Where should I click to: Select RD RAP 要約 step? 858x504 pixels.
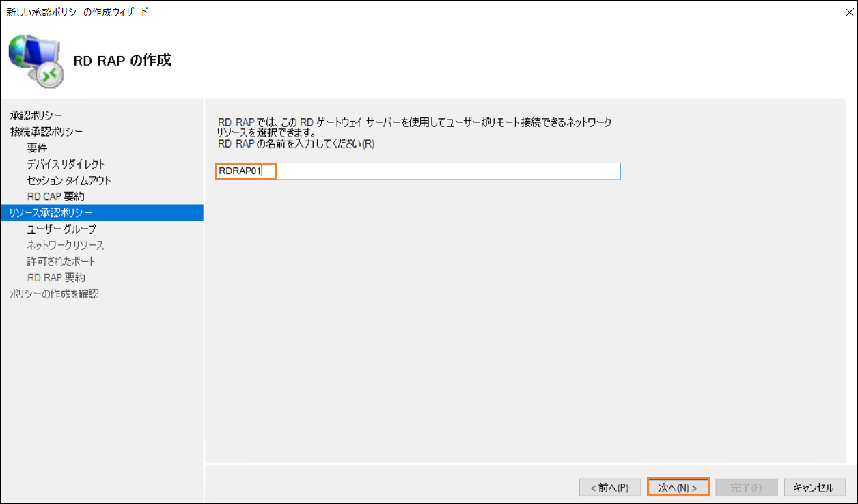(56, 278)
